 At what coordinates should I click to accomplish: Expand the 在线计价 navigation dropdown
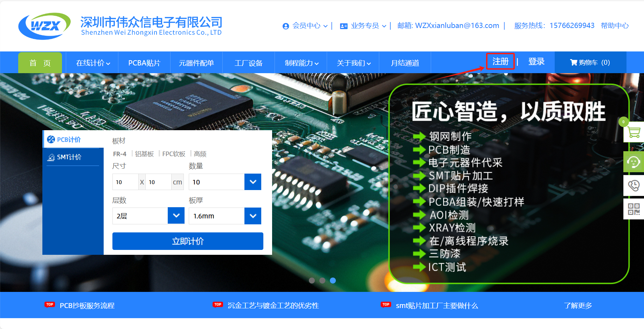point(92,63)
